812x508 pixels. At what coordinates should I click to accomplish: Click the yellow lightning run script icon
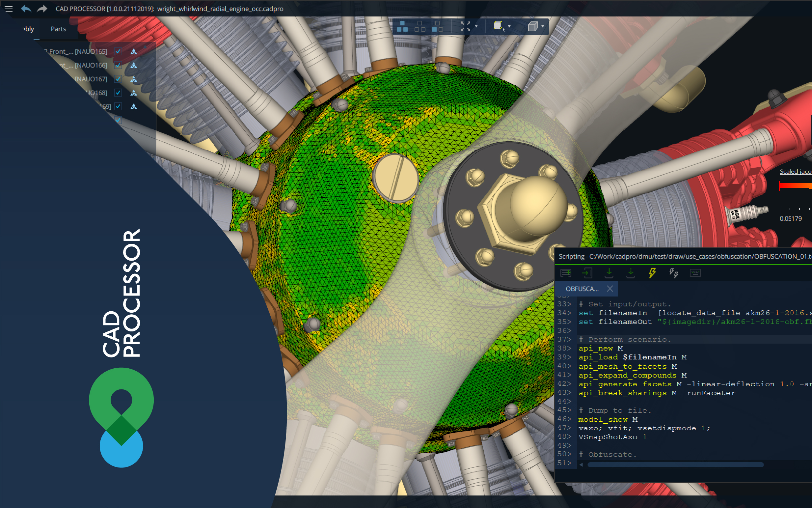click(652, 273)
